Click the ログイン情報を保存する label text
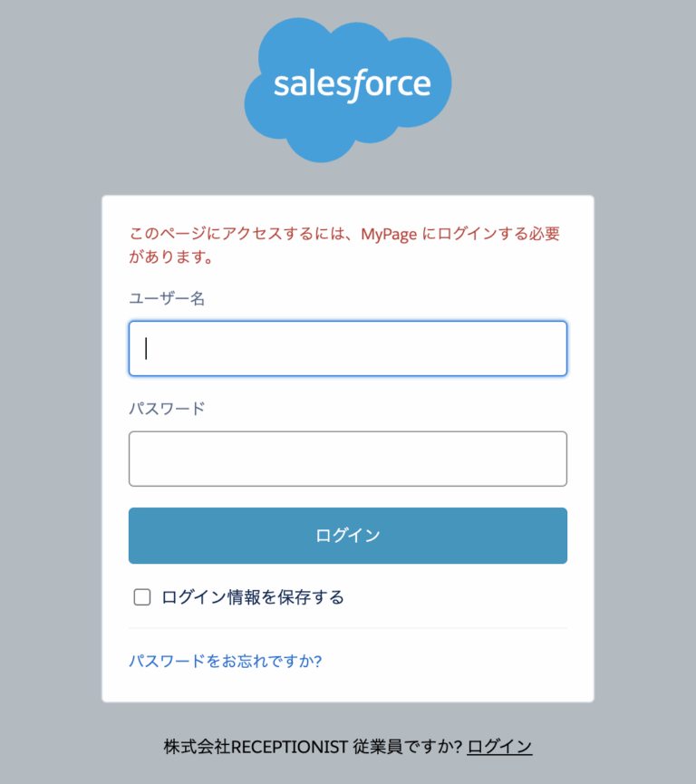Screen dimensions: 696x784 (x=255, y=597)
